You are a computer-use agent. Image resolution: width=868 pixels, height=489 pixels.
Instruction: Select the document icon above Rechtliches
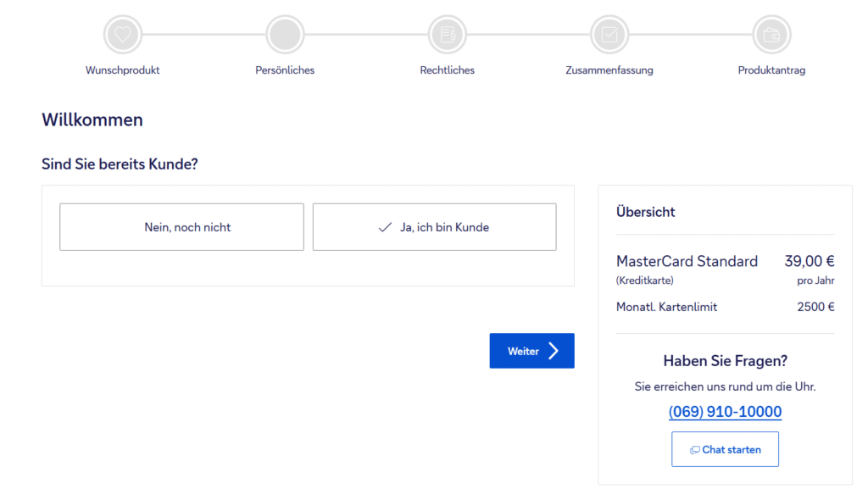tap(447, 35)
